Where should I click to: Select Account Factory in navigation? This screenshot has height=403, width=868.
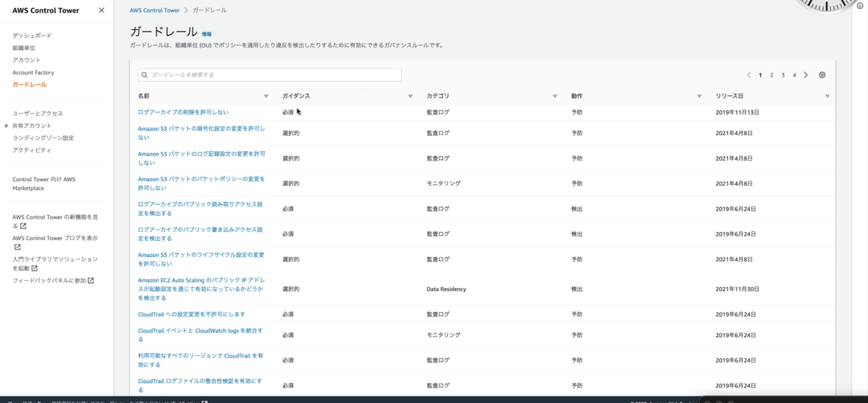tap(33, 72)
